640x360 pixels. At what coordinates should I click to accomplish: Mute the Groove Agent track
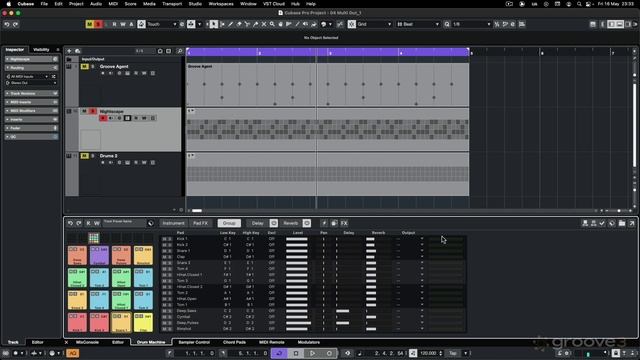84,67
